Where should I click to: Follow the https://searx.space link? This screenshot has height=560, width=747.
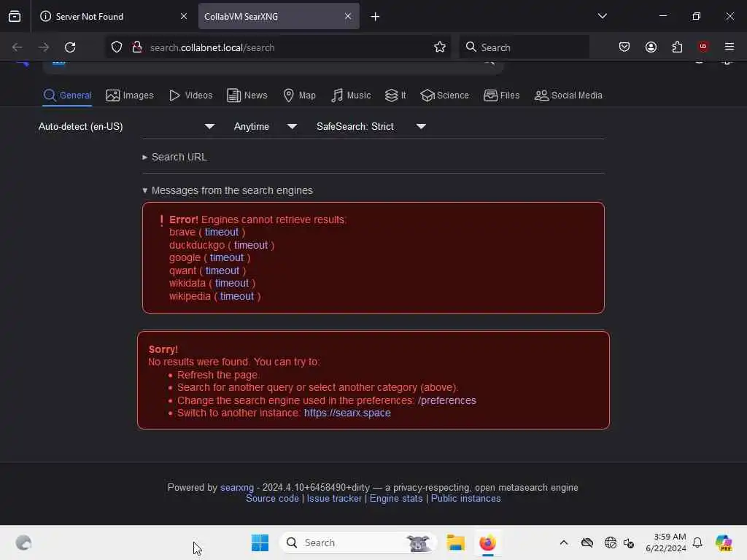[347, 413]
